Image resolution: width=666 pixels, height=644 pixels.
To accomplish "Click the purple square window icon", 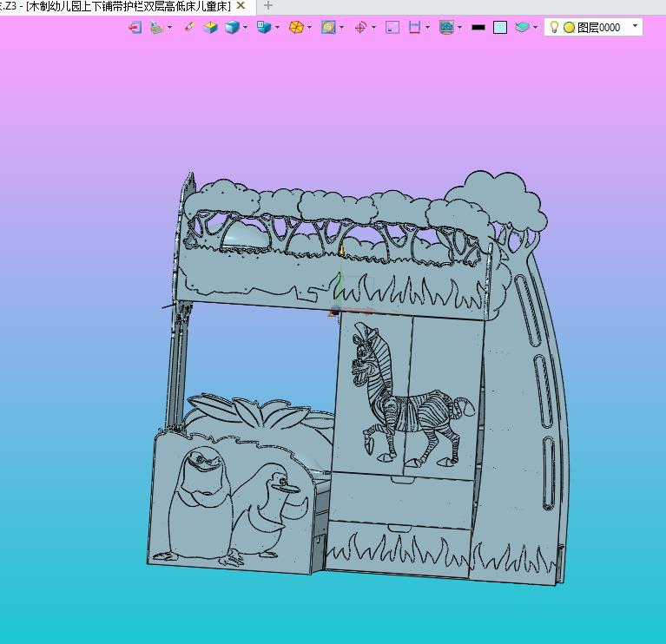I will coord(392,28).
